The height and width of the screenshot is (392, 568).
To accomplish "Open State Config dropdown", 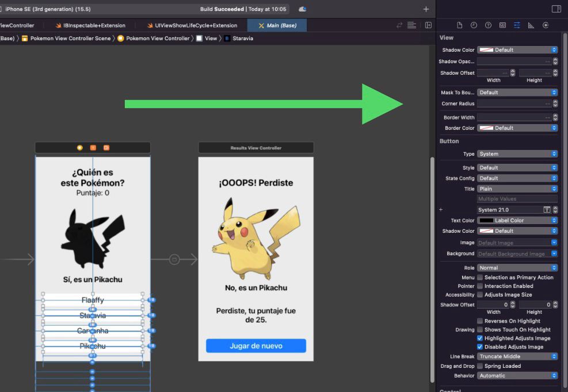I will (517, 178).
